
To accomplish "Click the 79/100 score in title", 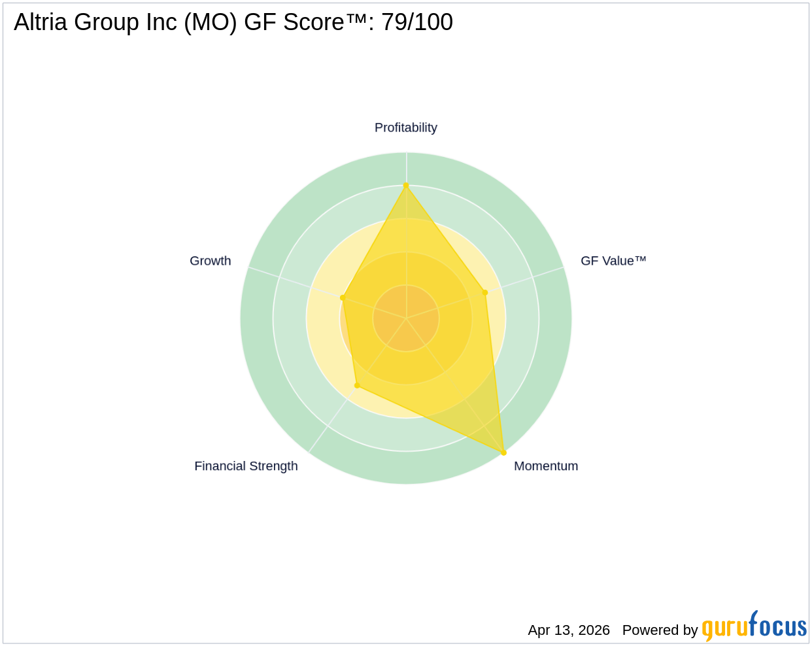I will [417, 22].
